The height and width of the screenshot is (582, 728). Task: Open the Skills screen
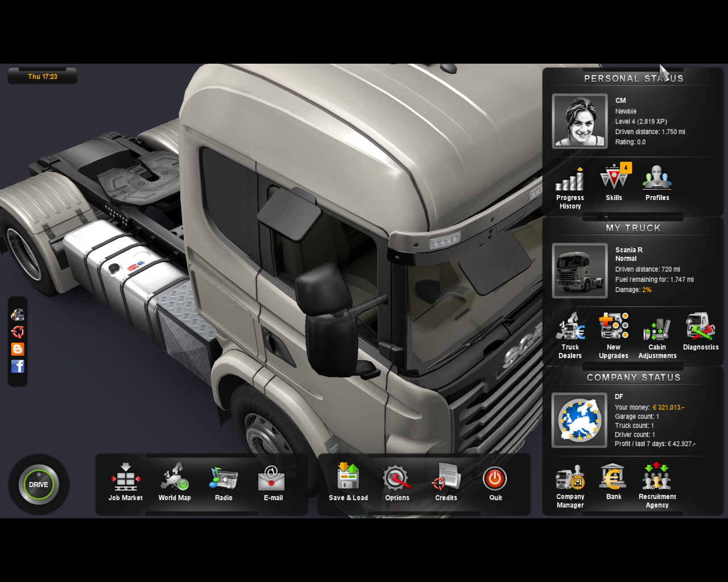(x=614, y=183)
